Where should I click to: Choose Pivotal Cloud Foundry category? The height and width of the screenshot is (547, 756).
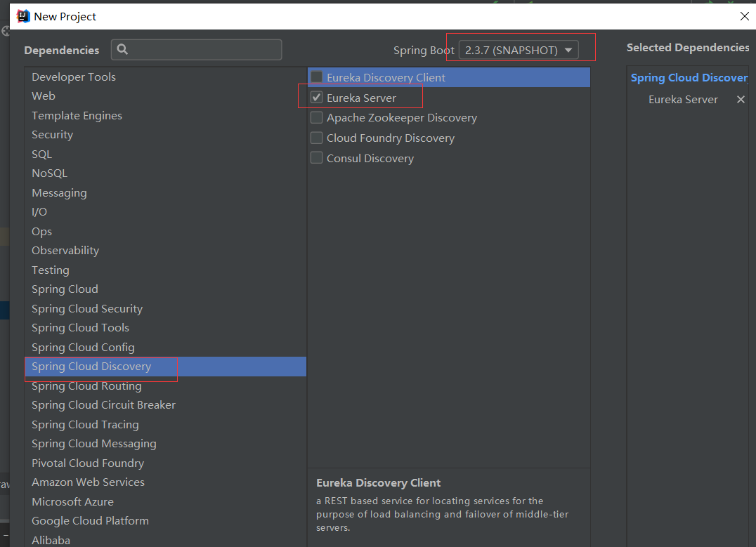[x=165, y=463]
